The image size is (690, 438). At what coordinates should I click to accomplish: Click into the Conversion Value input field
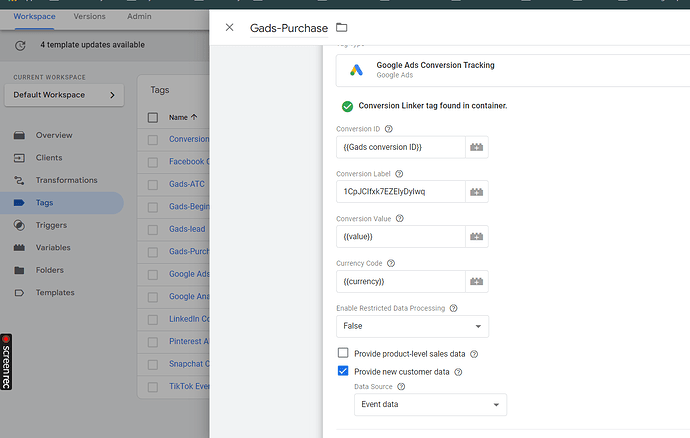pos(400,237)
